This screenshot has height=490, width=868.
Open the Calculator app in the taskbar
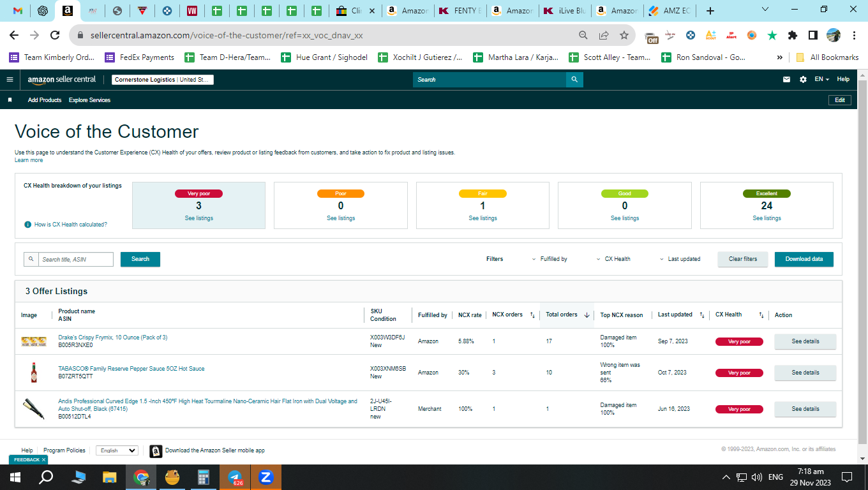(204, 477)
